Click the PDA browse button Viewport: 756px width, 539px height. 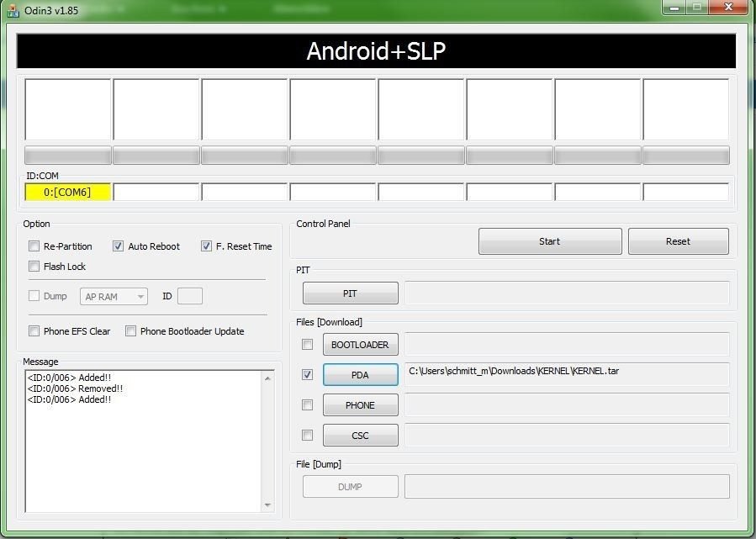click(360, 375)
